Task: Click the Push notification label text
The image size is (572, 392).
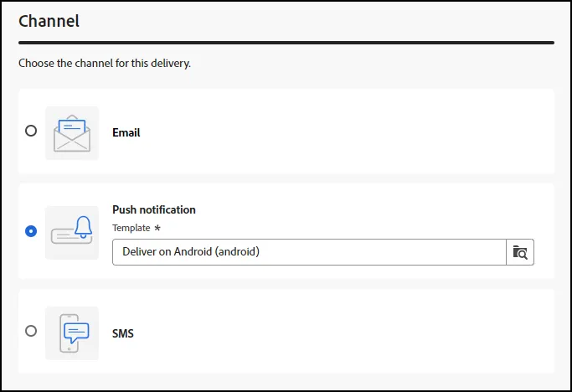Action: coord(154,210)
